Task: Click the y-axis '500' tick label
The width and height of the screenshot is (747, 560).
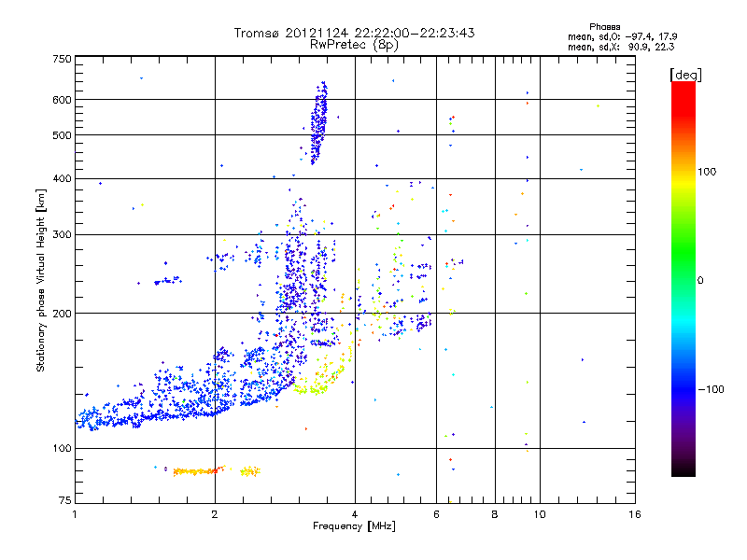Action: 62,135
